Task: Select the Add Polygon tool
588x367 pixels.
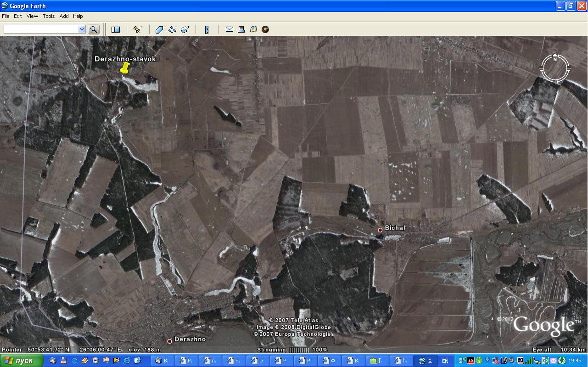Action: (x=160, y=29)
